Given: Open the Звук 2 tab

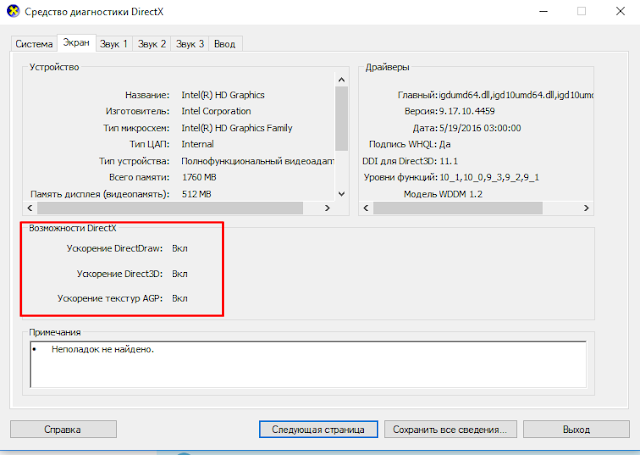Looking at the screenshot, I should [151, 44].
